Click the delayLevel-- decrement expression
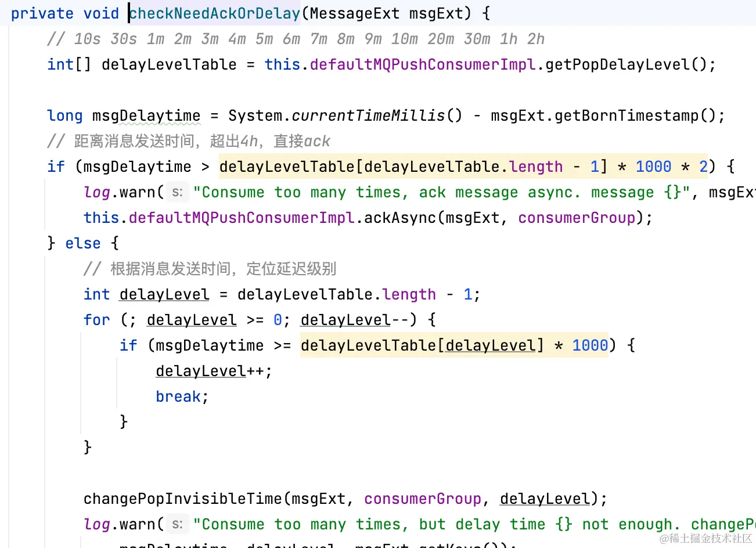 tap(354, 320)
